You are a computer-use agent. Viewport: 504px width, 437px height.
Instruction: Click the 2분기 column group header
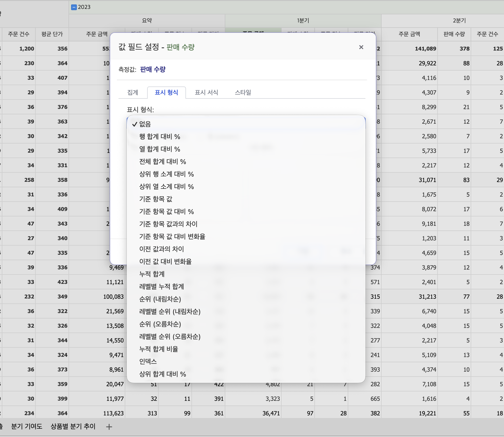pos(443,21)
